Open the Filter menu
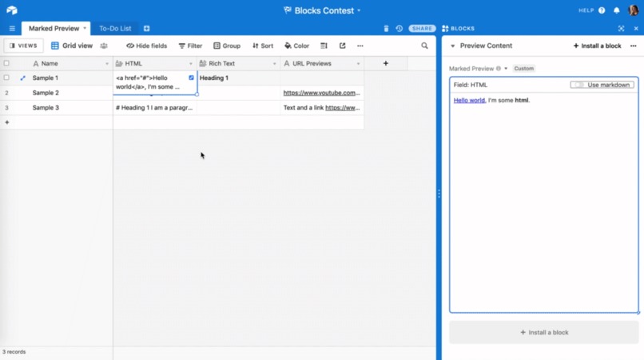 coord(191,46)
